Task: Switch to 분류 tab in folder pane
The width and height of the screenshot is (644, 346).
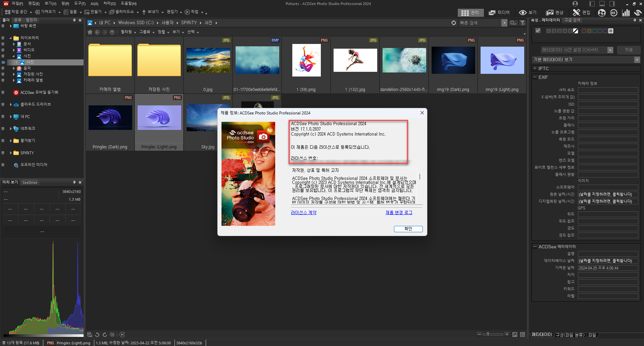Action: click(x=18, y=20)
